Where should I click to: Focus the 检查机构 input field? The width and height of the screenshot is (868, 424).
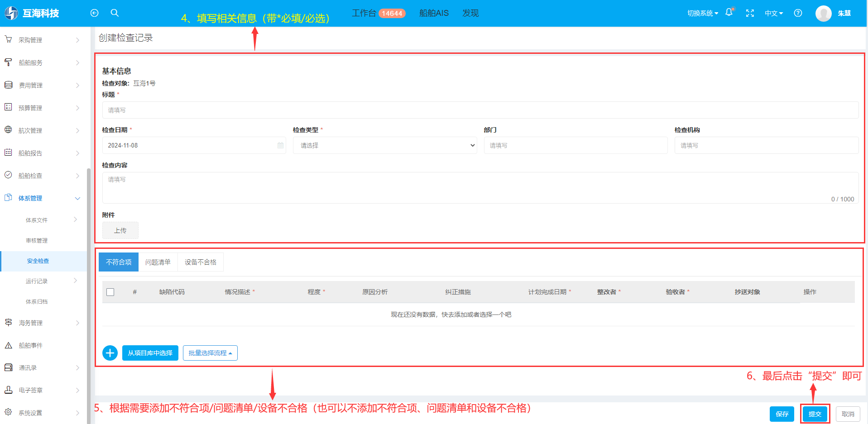pyautogui.click(x=767, y=145)
